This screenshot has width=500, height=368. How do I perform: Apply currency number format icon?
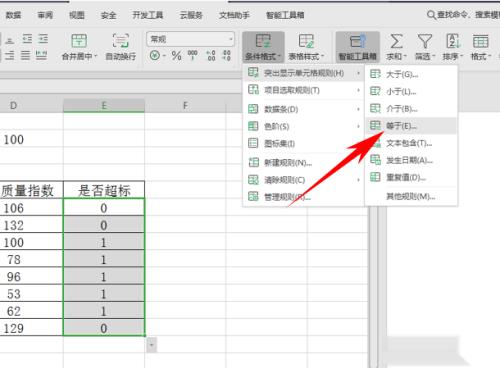(x=155, y=55)
